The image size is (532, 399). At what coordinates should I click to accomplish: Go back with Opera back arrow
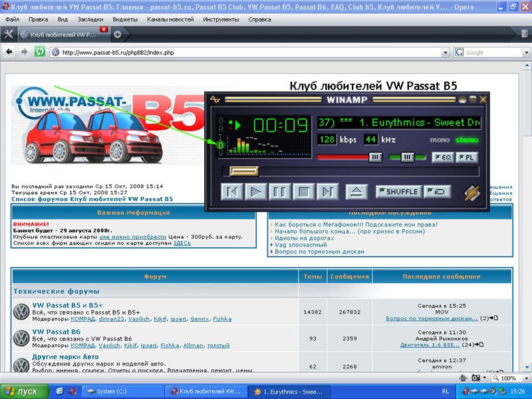9,52
